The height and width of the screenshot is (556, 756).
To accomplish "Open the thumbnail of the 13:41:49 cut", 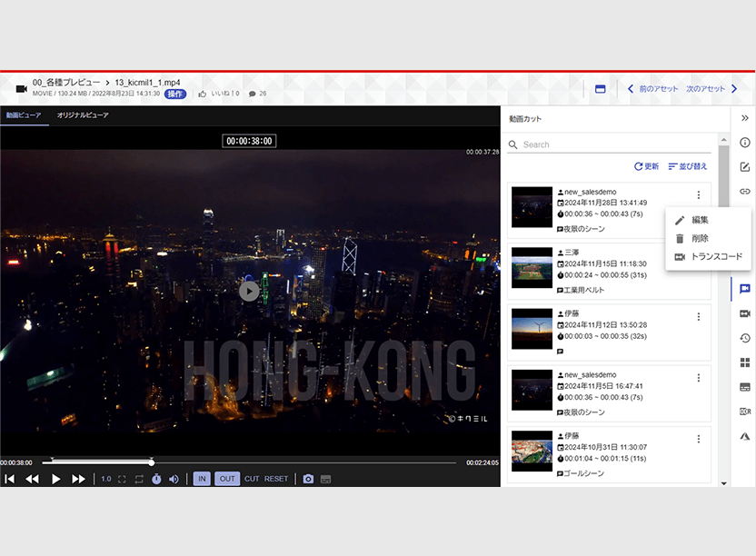I will click(x=532, y=207).
